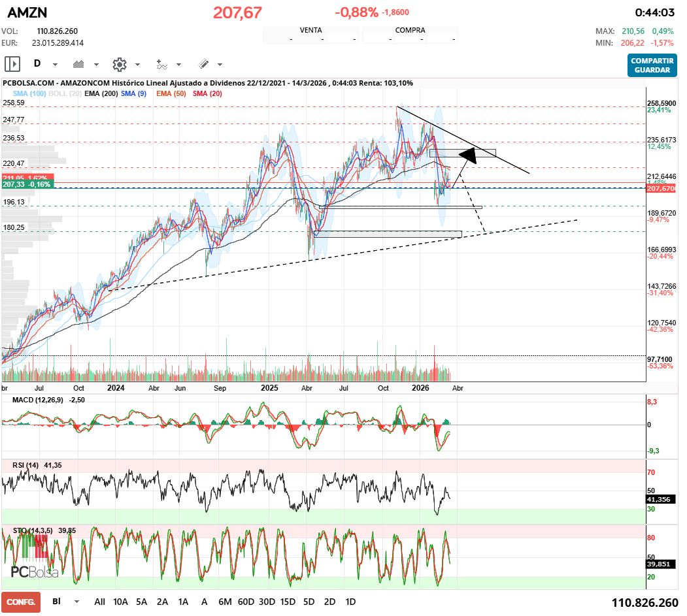This screenshot has height=616, width=687.
Task: Click the MACD (12,26,9) indicator label
Action: coord(39,400)
